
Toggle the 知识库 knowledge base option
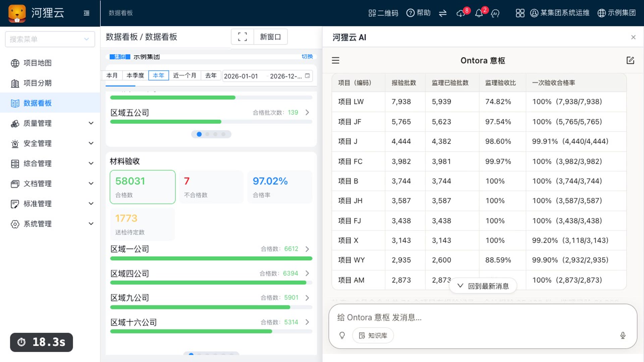[x=373, y=336]
